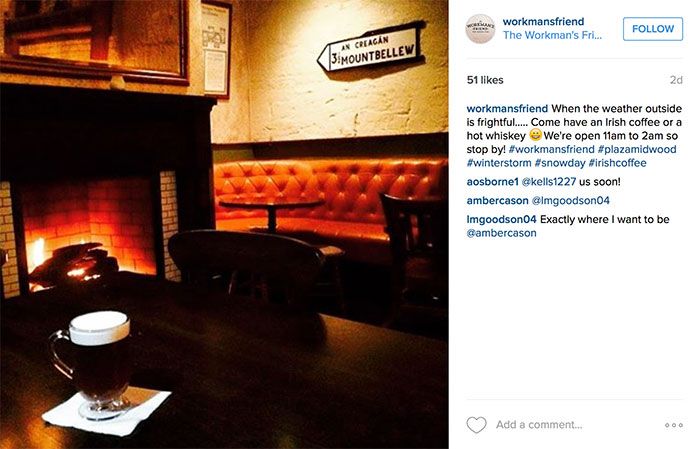700x449 pixels.
Task: Open the #workmansfriend hashtag
Action: coord(551,149)
